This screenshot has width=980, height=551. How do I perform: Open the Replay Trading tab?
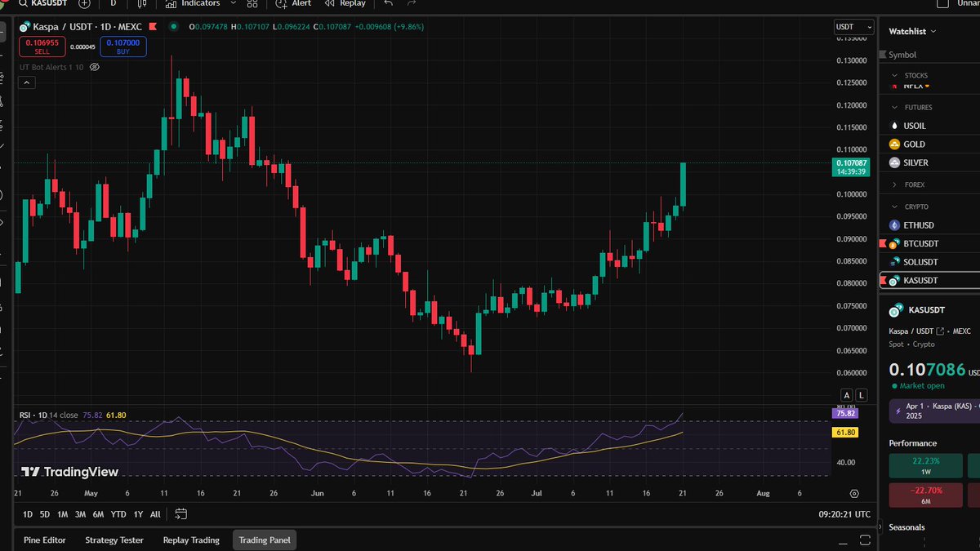click(191, 540)
